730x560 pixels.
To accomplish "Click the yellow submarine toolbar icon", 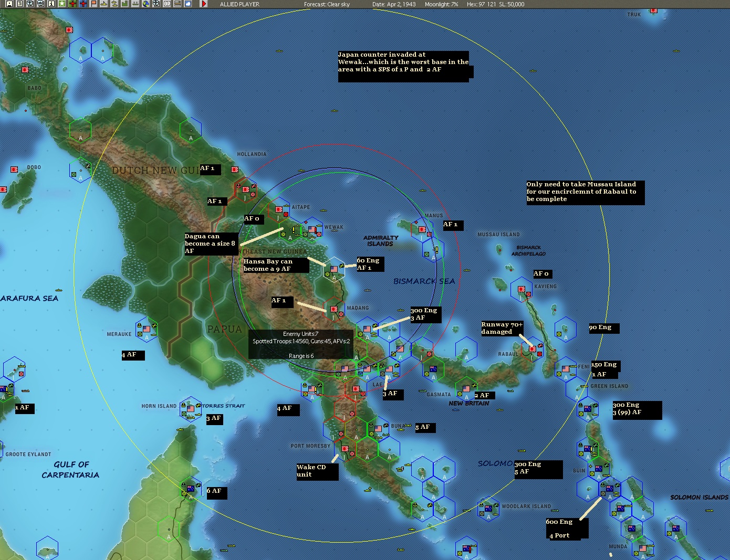I will click(x=114, y=4).
